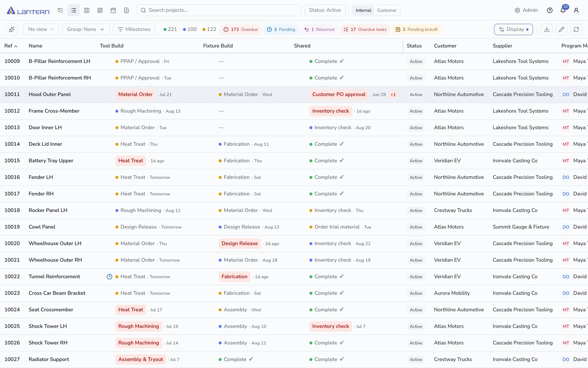588x368 pixels.
Task: Click the Fixture Build column header
Action: [x=218, y=46]
